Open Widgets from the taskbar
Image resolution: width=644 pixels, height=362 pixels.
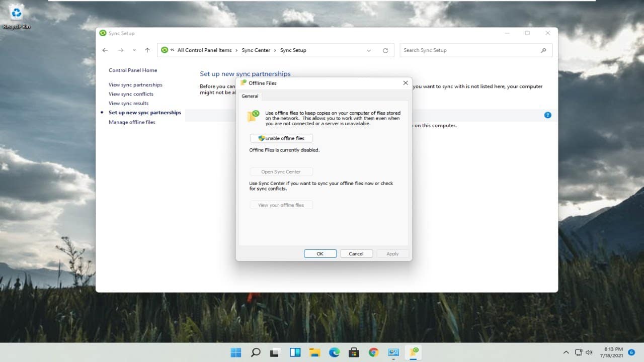pos(295,352)
